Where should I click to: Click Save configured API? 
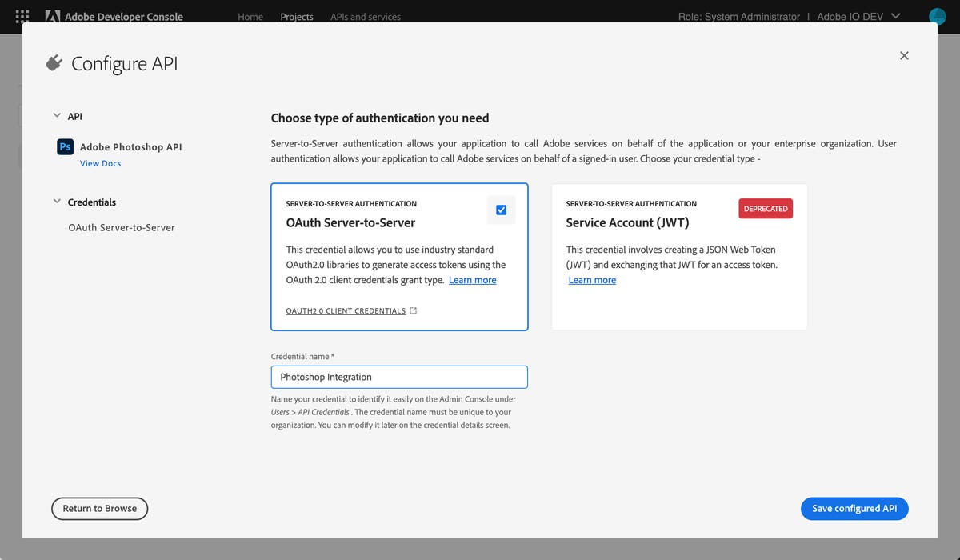pyautogui.click(x=854, y=508)
